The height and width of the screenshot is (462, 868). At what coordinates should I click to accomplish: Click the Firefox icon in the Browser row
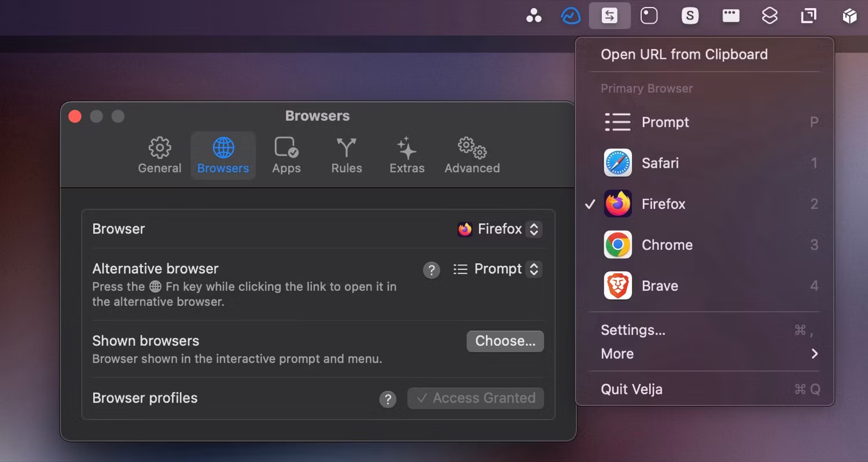point(464,229)
